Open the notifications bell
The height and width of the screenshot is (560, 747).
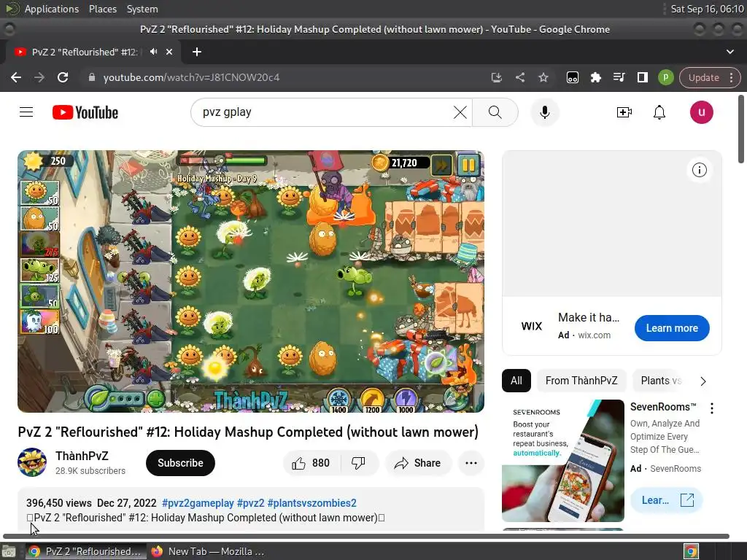659,112
